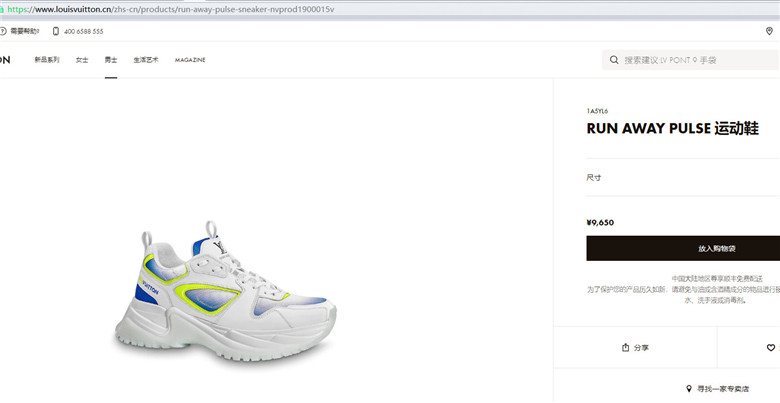Click the Louis Vuitton logo at left
This screenshot has width=780, height=403.
tap(5, 60)
